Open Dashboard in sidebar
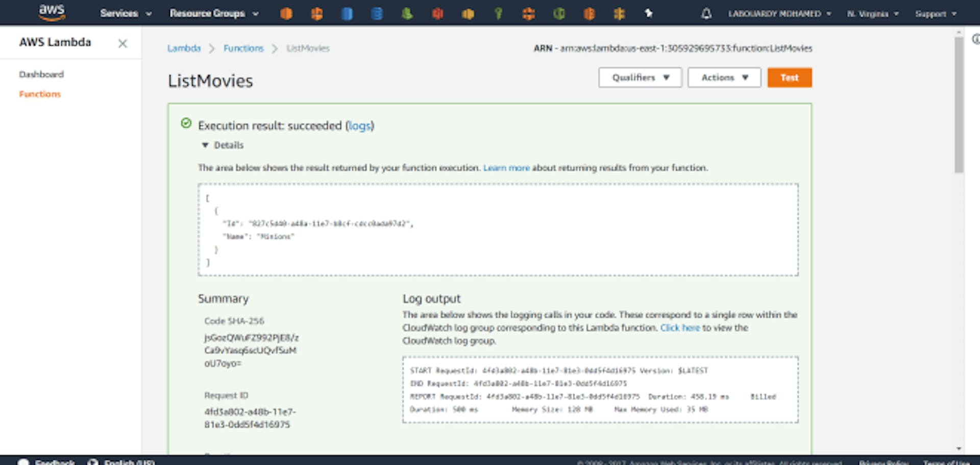The width and height of the screenshot is (980, 465). 41,74
